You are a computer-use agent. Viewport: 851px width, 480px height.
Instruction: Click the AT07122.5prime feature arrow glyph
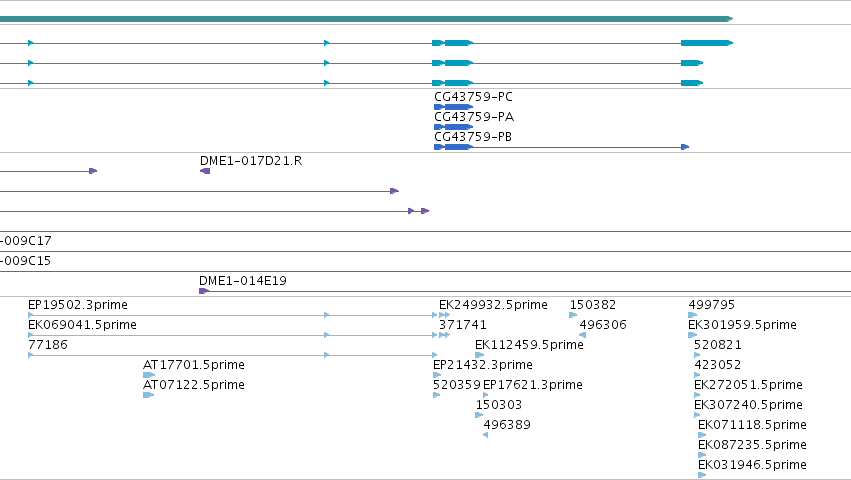[x=149, y=395]
